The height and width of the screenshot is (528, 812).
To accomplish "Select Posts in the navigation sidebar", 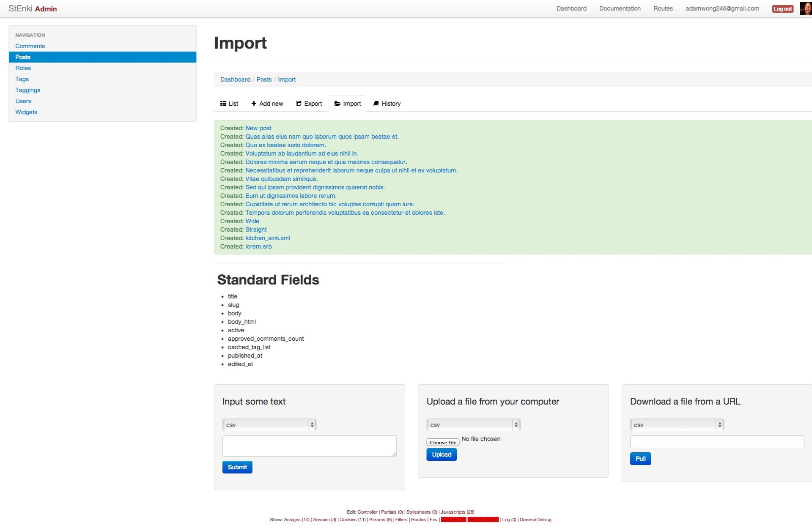I will (x=23, y=57).
